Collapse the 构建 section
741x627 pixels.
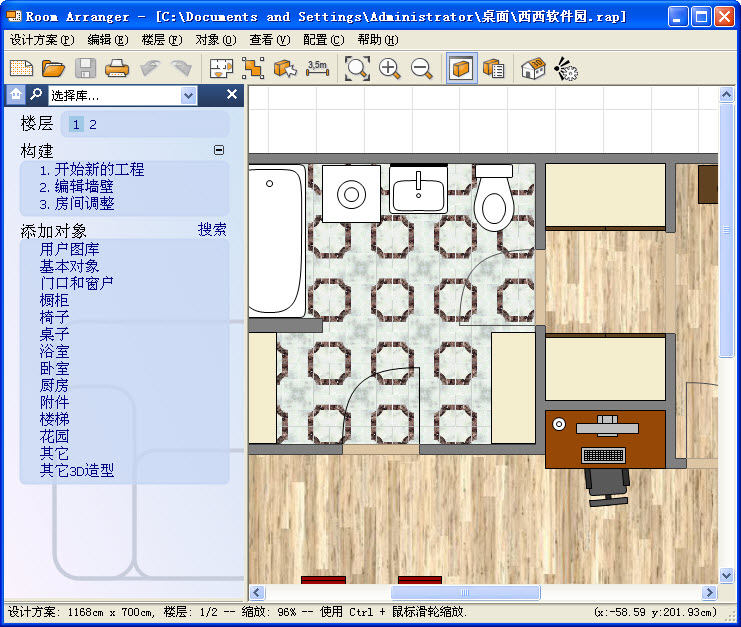(219, 150)
